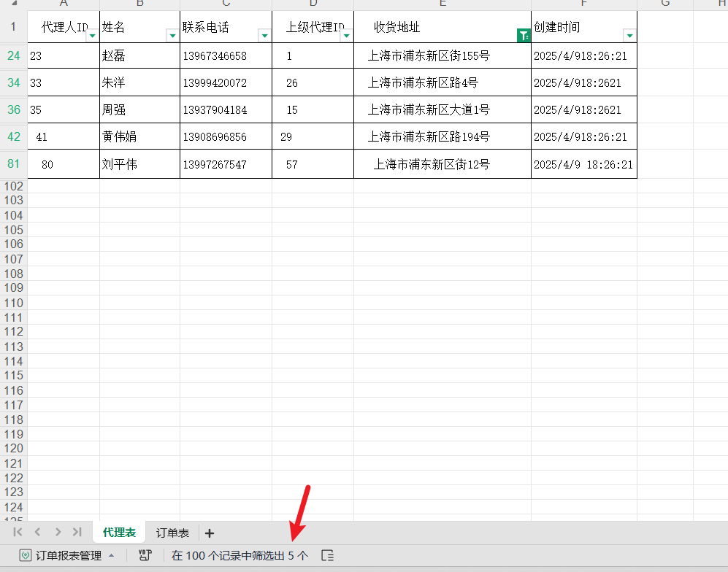Add a new sheet with plus button
The height and width of the screenshot is (572, 728).
tap(210, 533)
